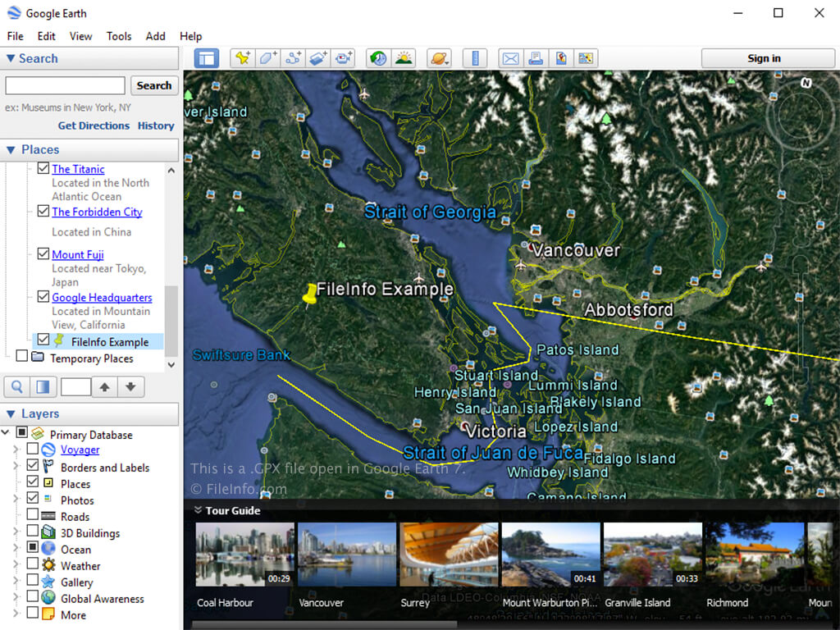The width and height of the screenshot is (840, 630).
Task: Expand the Borders and Labels node
Action: tap(16, 466)
